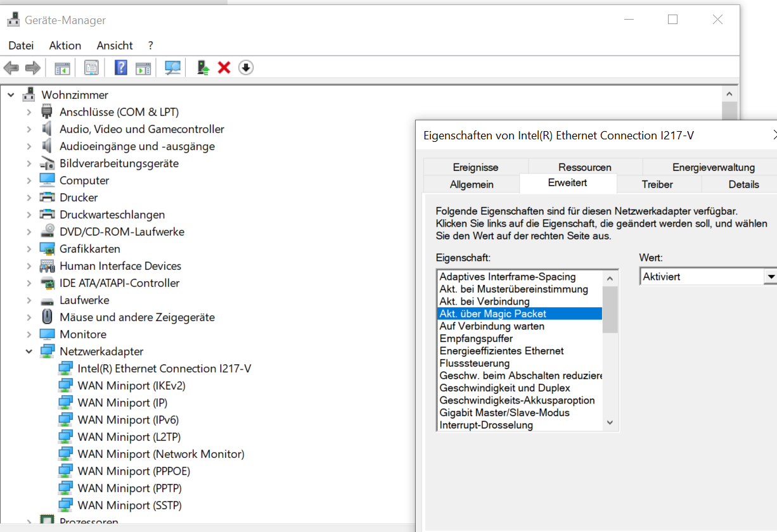This screenshot has height=532, width=777.
Task: Open the Aktion menu
Action: (65, 46)
